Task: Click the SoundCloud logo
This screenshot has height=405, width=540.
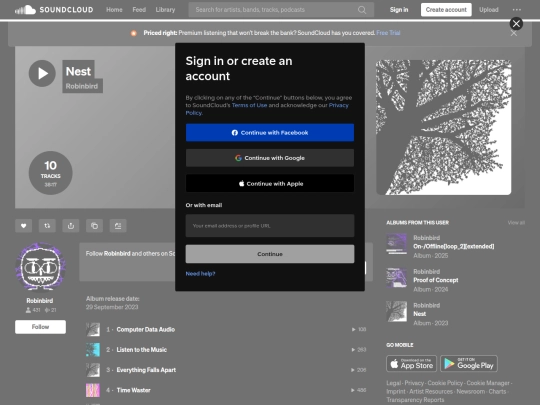Action: point(54,10)
